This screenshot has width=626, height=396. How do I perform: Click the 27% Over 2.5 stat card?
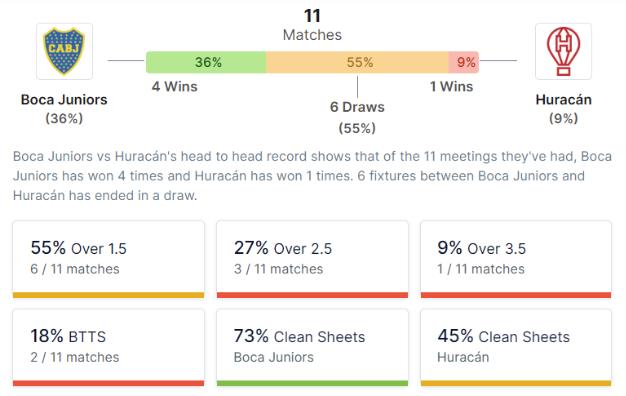[x=312, y=259]
